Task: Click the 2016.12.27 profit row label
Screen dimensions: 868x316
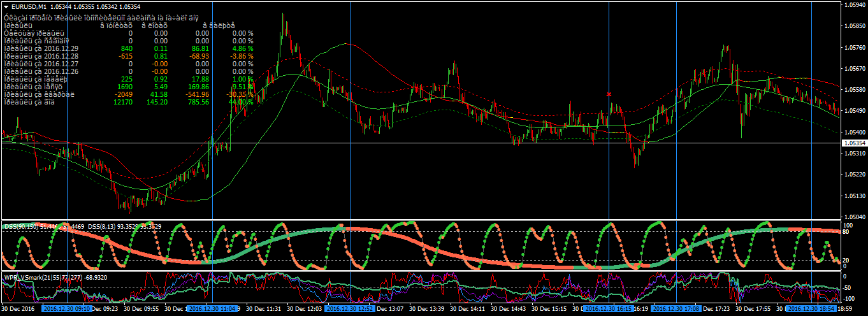Action: pyautogui.click(x=41, y=63)
